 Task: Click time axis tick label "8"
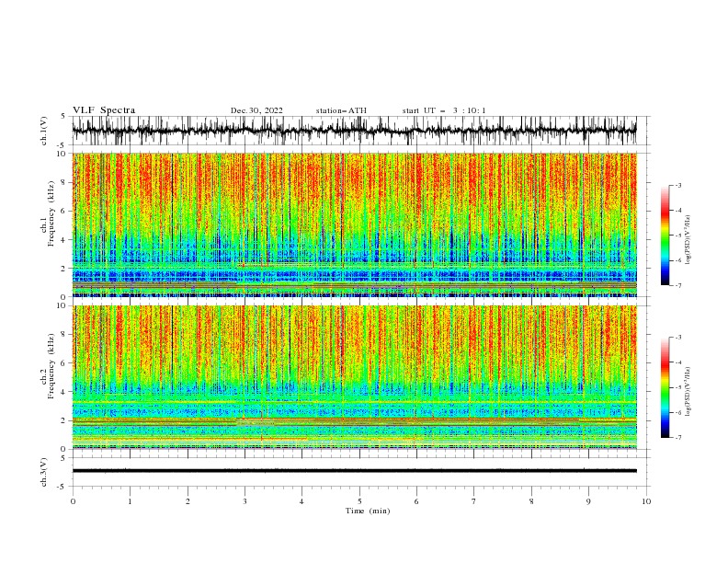click(531, 501)
